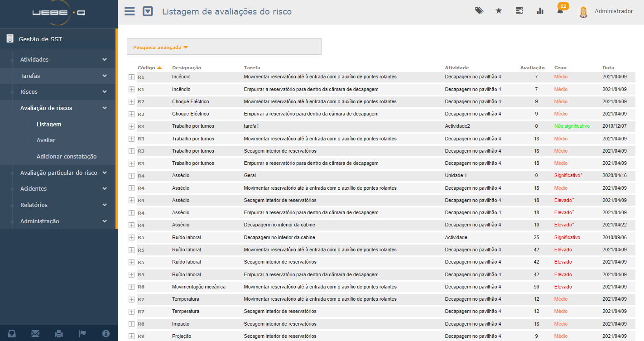Click the Administrador user name

tap(614, 11)
